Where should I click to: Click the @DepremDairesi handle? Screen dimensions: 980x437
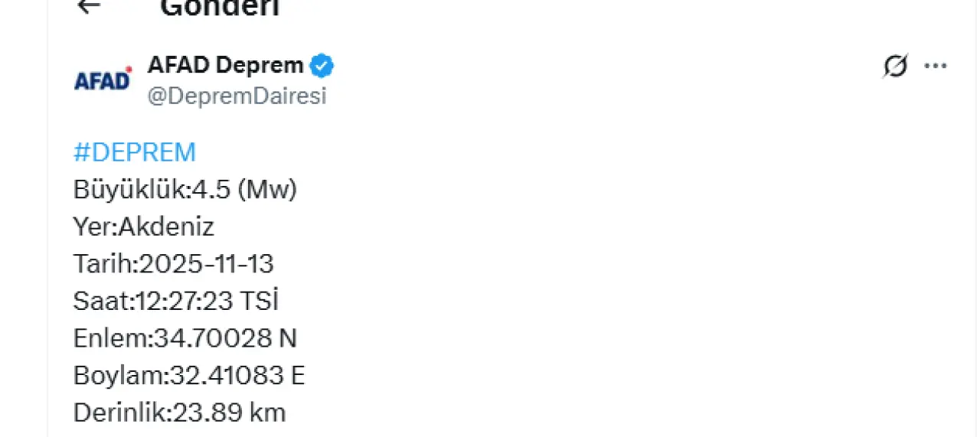237,96
